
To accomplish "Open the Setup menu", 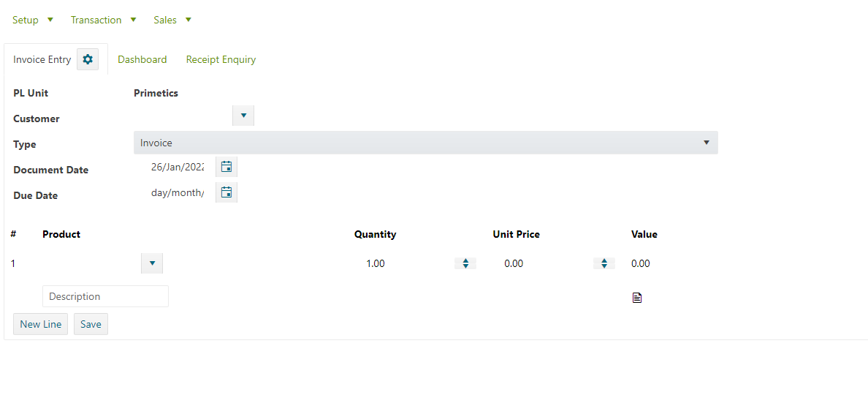I will pos(33,20).
